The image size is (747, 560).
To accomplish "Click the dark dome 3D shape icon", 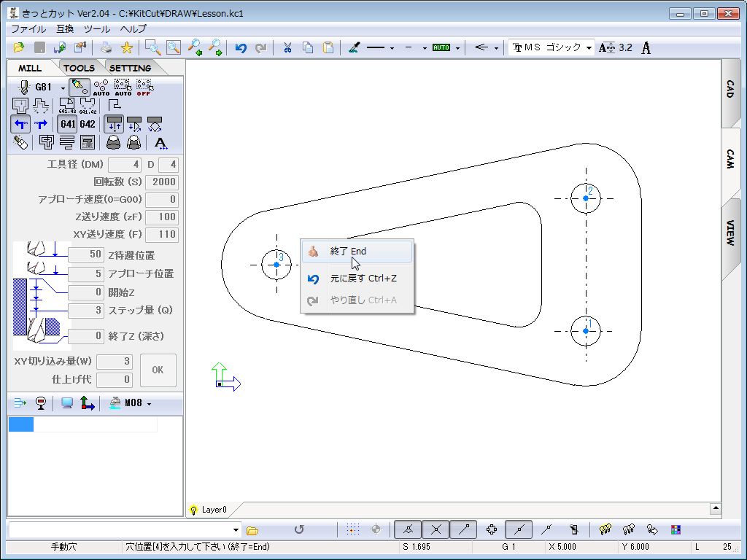I will coord(113,142).
